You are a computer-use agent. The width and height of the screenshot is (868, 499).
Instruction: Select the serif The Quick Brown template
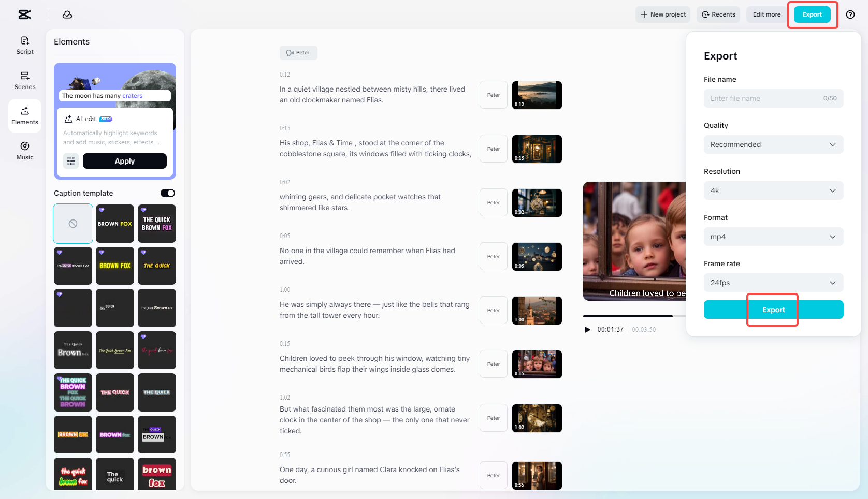point(73,350)
